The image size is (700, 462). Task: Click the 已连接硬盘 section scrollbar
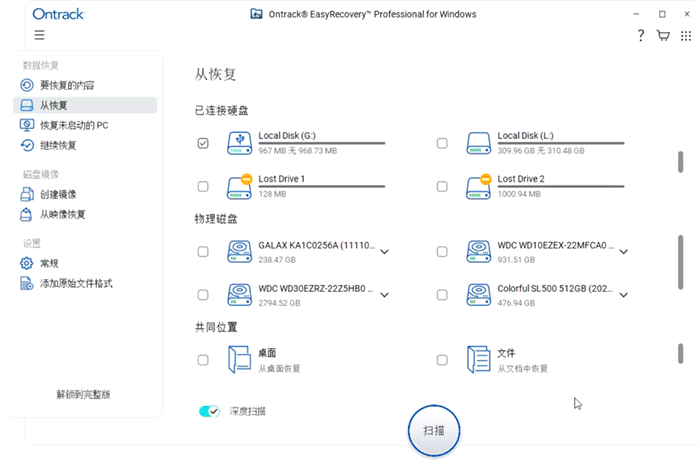pyautogui.click(x=680, y=162)
